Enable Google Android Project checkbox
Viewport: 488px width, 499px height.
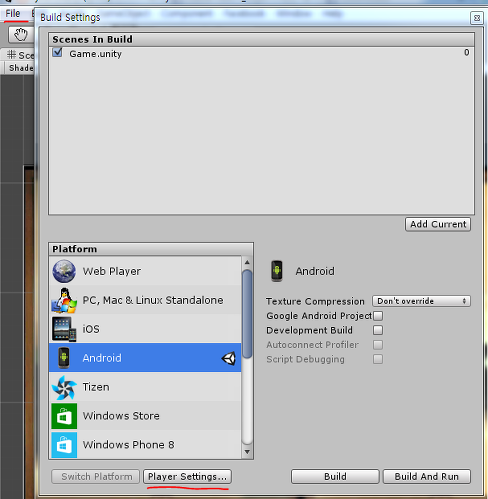[378, 316]
